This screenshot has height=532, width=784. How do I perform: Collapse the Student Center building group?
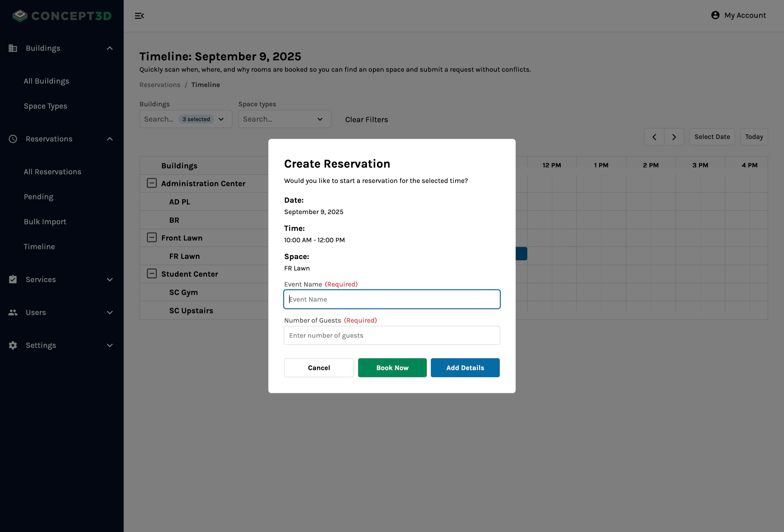pos(152,274)
